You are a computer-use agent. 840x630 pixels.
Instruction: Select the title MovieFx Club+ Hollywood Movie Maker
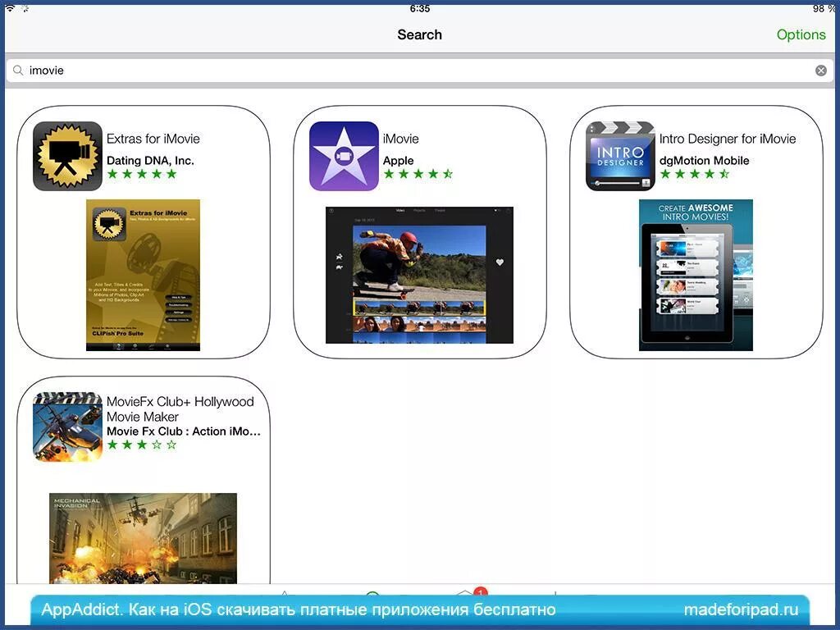click(x=180, y=409)
